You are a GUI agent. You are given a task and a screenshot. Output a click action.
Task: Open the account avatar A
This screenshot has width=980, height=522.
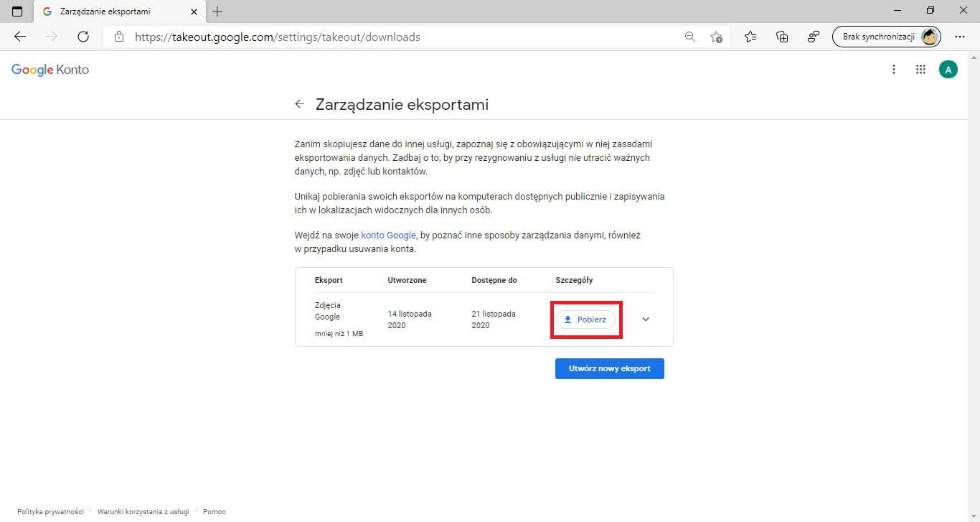pyautogui.click(x=948, y=70)
